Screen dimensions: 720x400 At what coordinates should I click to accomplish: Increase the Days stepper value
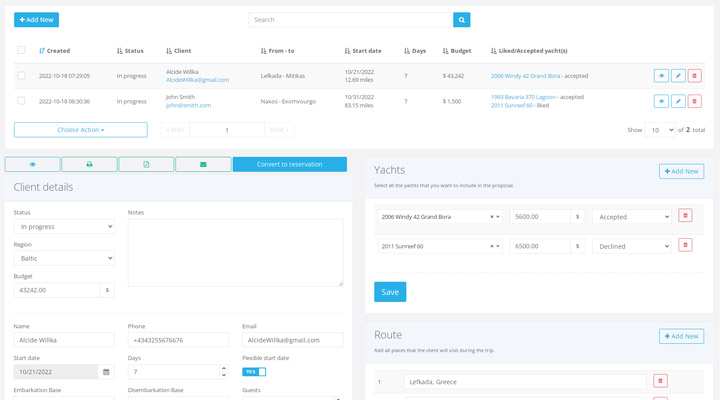coord(224,368)
